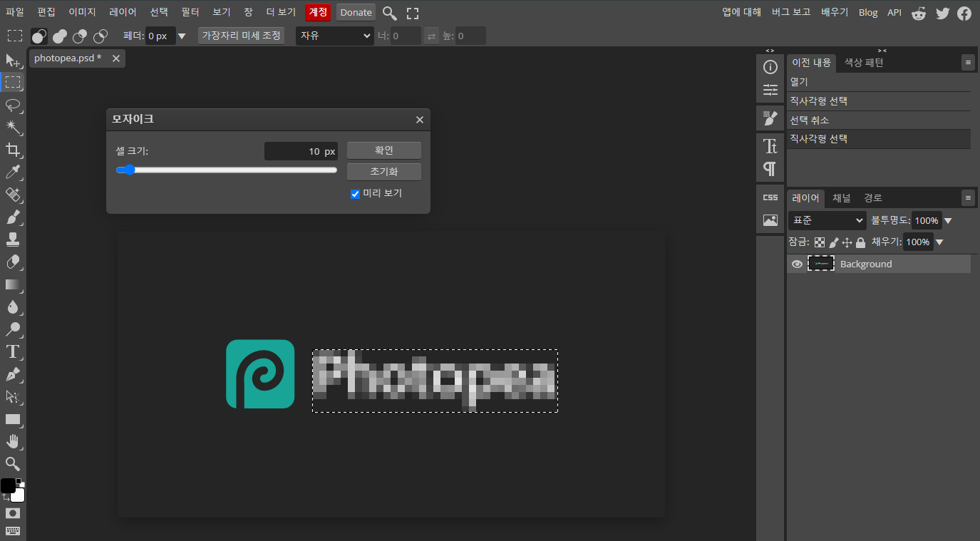Open the 필터 menu

tap(190, 12)
